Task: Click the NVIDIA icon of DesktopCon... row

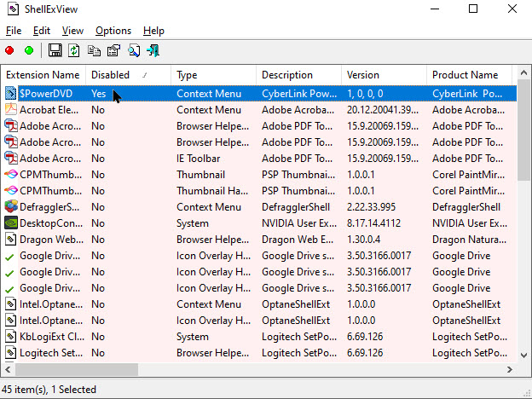Action: pyautogui.click(x=11, y=223)
